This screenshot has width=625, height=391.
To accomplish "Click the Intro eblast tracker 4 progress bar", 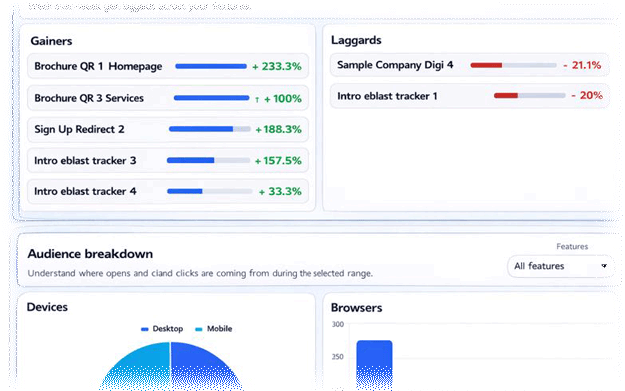I will pyautogui.click(x=210, y=191).
